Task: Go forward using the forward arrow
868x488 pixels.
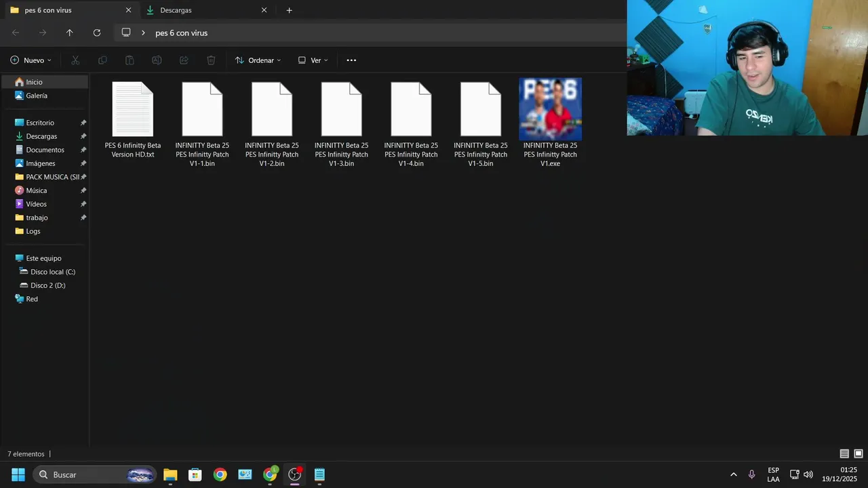Action: point(43,33)
